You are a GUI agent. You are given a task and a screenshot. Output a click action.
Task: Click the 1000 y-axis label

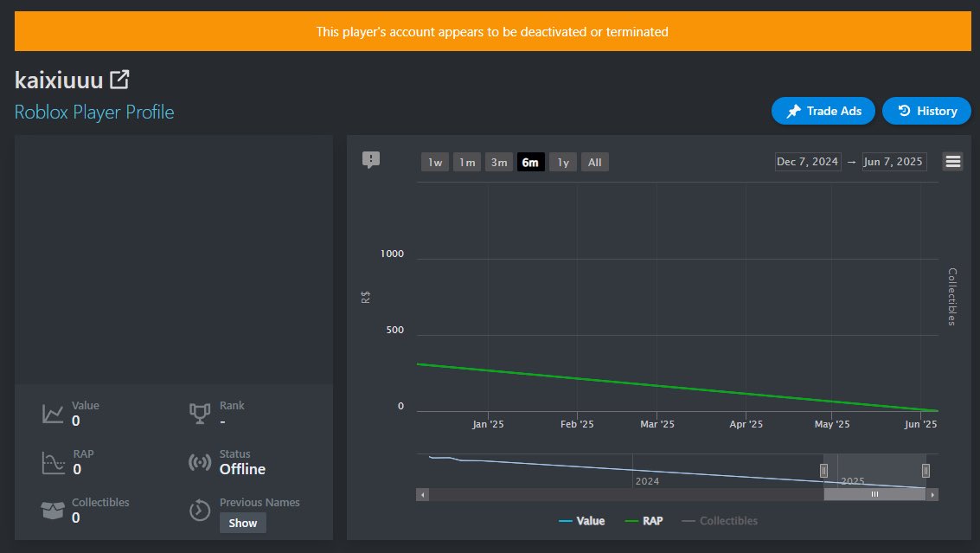(392, 254)
